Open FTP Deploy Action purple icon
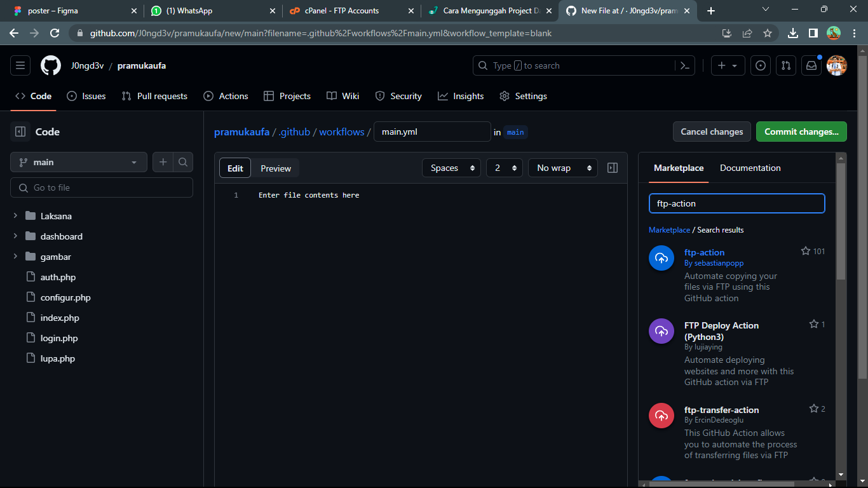This screenshot has height=488, width=868. point(661,331)
